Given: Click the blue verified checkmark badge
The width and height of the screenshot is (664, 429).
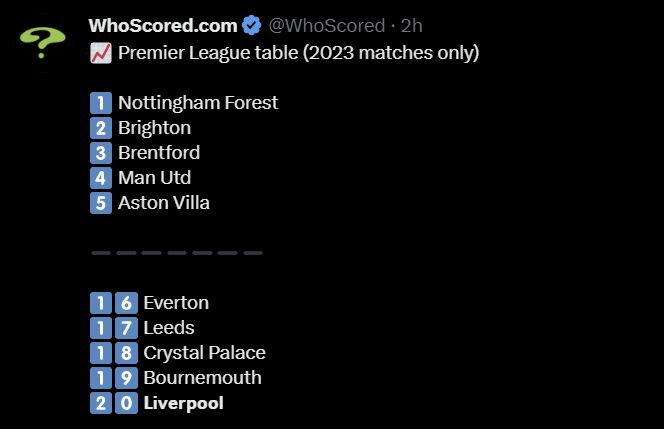Looking at the screenshot, I should (x=253, y=26).
